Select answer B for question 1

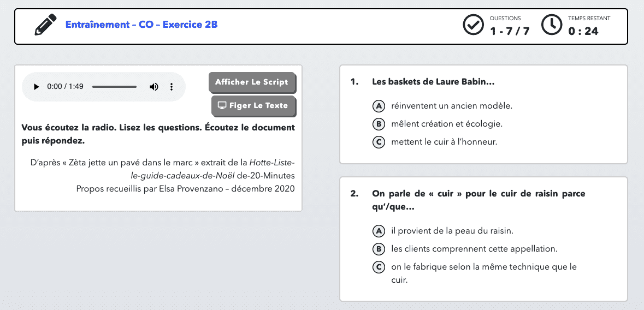pos(378,124)
